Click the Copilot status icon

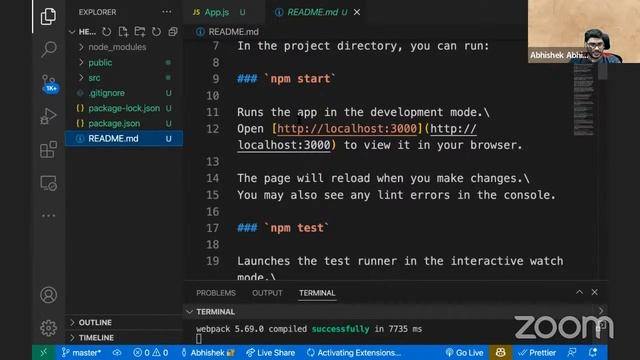pos(500,353)
